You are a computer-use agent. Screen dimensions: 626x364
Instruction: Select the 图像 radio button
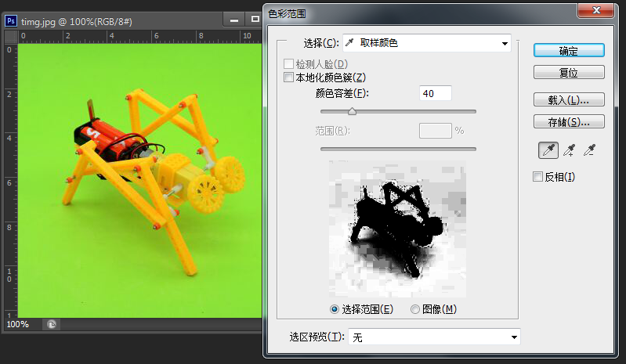pyautogui.click(x=415, y=309)
